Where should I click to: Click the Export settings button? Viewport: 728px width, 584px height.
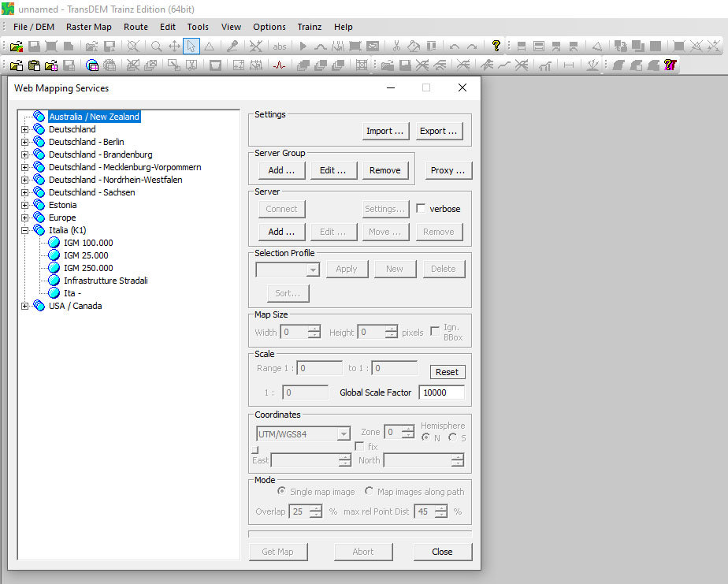click(x=438, y=131)
